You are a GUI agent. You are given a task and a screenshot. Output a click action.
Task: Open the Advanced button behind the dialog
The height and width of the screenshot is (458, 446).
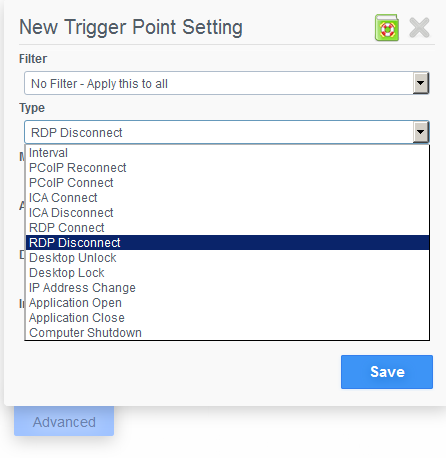point(64,422)
